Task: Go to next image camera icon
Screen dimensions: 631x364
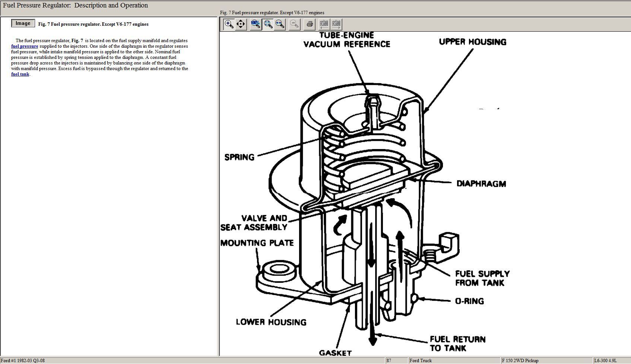Action: pyautogui.click(x=336, y=24)
